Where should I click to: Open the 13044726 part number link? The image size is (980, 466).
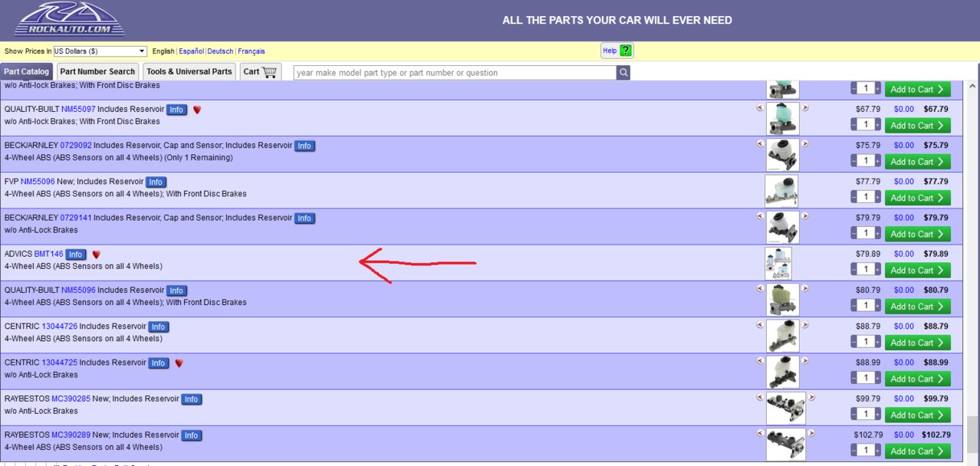point(59,327)
